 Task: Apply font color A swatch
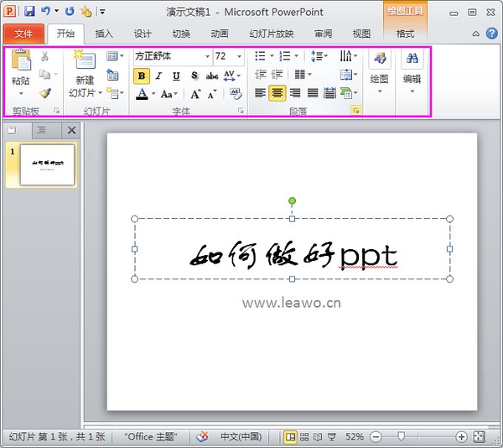[143, 94]
